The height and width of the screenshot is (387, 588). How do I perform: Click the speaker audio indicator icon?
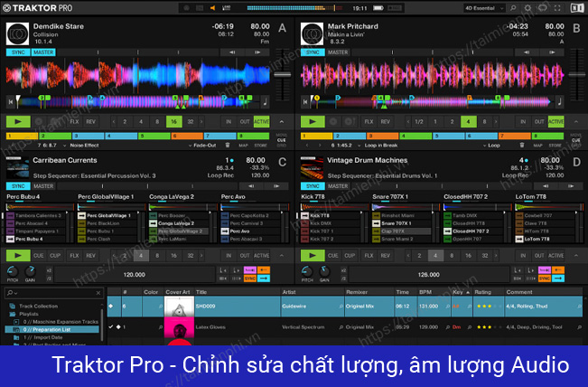coord(212,8)
